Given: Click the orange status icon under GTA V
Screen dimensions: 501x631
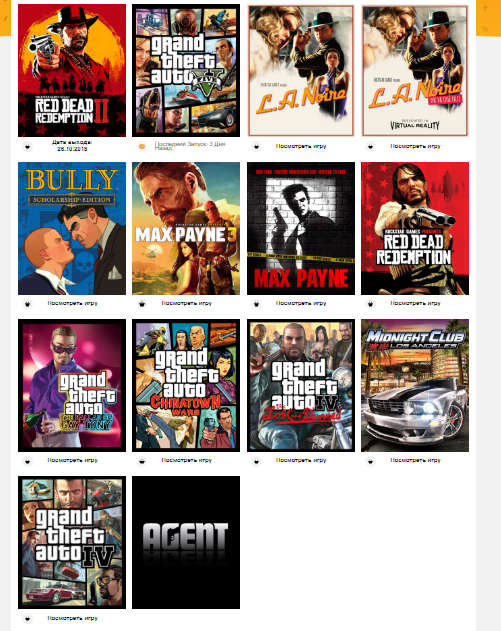Looking at the screenshot, I should (x=142, y=146).
